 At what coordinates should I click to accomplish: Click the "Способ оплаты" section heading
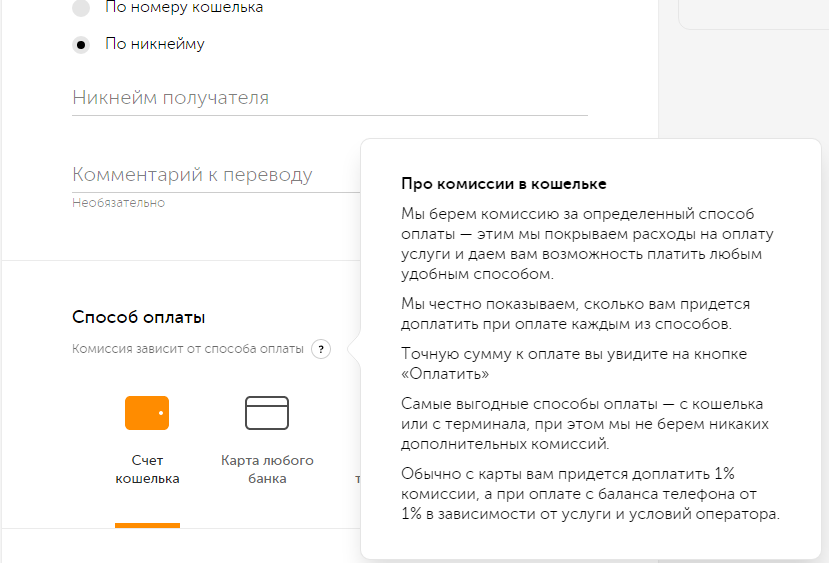pos(139,318)
